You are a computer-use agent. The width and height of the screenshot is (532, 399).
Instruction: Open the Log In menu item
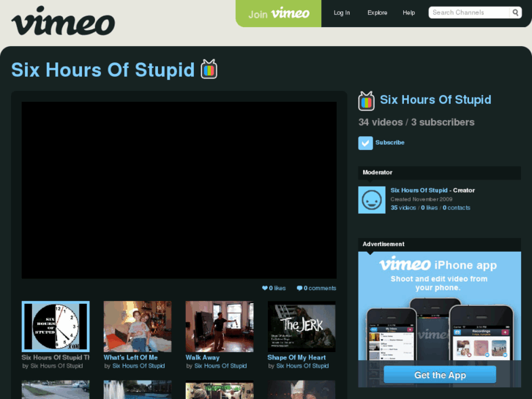click(342, 12)
